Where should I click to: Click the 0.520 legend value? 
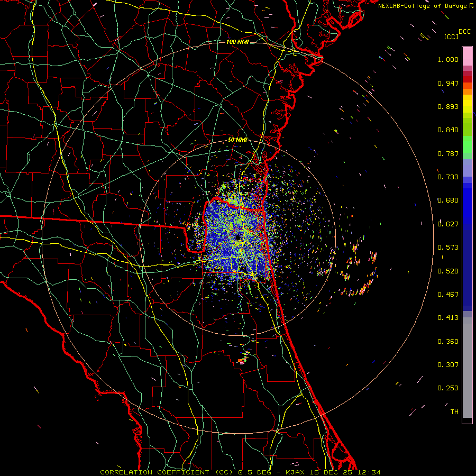tap(448, 271)
